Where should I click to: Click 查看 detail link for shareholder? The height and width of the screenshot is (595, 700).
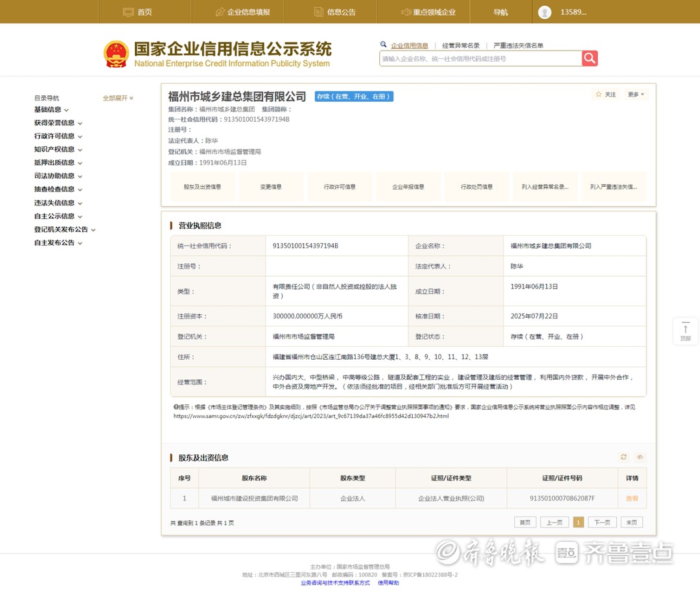pyautogui.click(x=632, y=498)
